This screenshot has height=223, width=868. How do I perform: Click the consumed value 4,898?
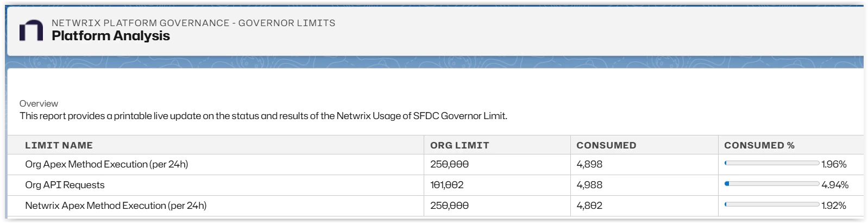(x=589, y=164)
